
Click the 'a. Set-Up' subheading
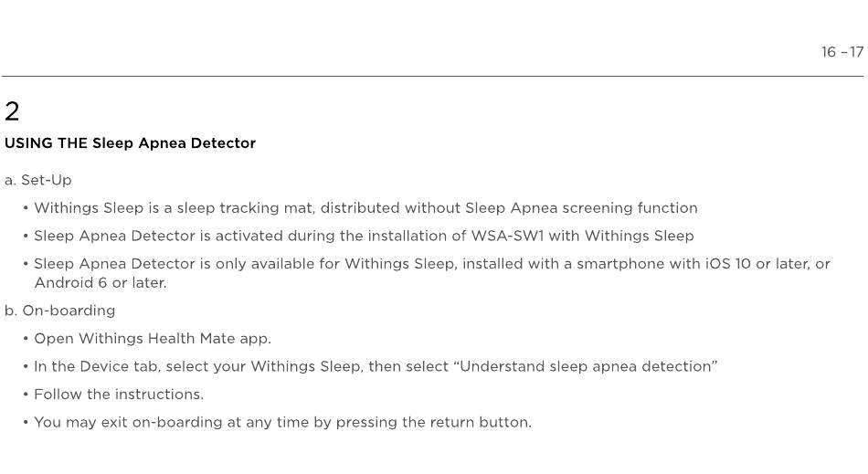point(38,180)
